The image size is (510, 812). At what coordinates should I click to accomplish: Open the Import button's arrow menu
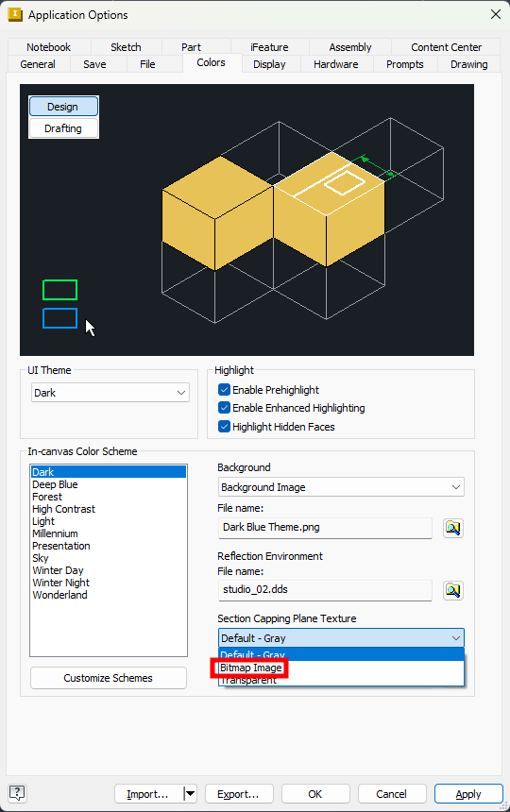(190, 793)
